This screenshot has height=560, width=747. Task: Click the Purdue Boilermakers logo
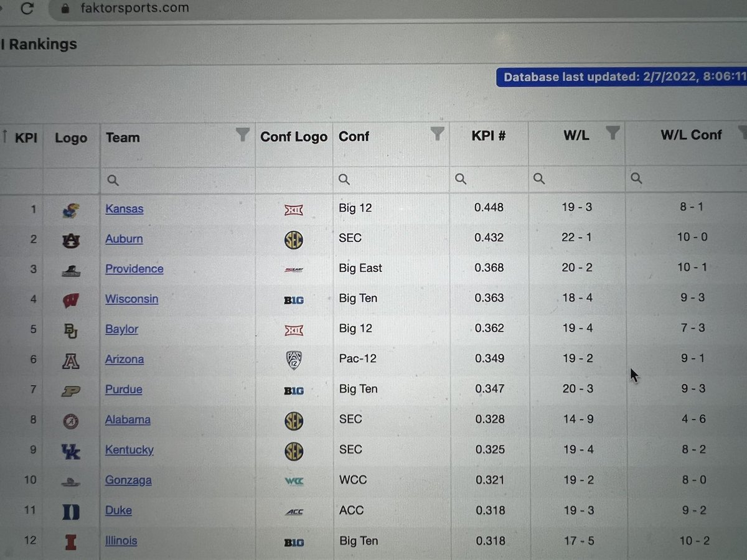point(71,391)
